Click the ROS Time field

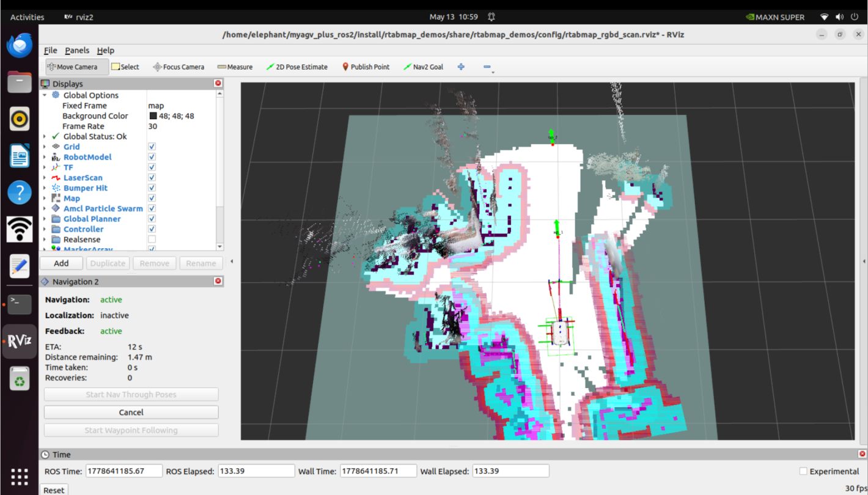coord(124,471)
